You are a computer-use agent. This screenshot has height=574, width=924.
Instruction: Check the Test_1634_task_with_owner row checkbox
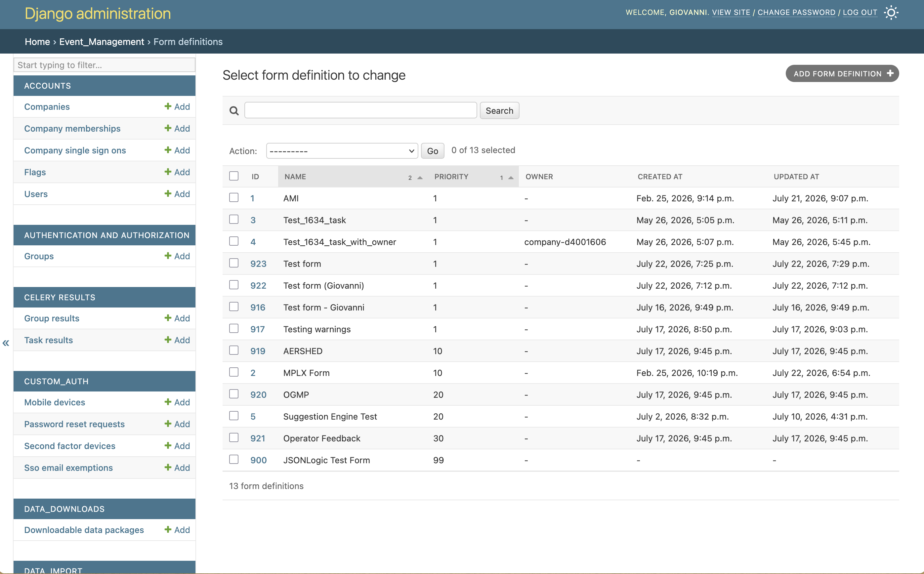[x=234, y=241]
